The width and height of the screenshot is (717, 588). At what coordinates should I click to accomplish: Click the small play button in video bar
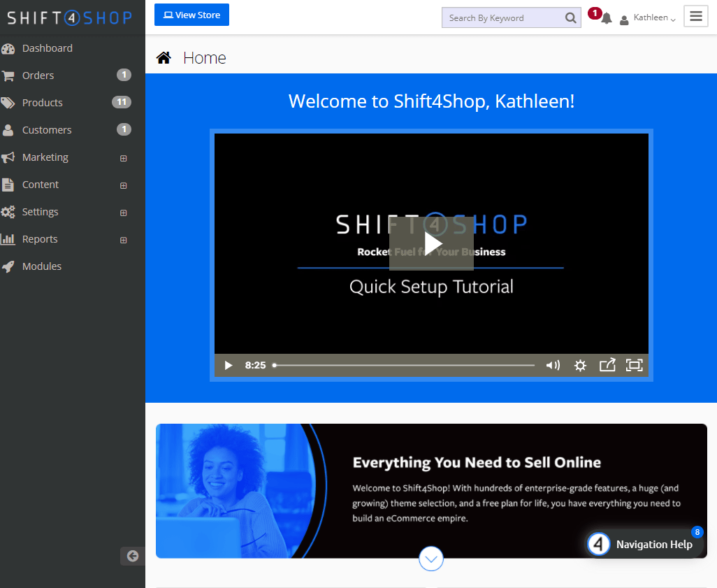[x=229, y=365]
